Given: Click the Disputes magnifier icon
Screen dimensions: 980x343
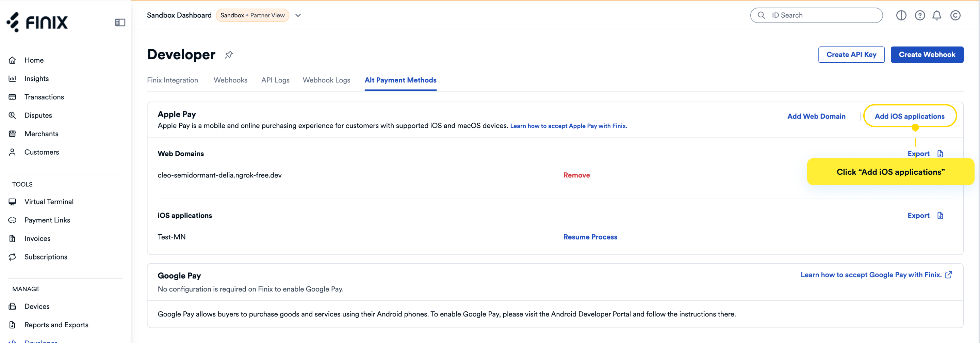Looking at the screenshot, I should (x=12, y=115).
